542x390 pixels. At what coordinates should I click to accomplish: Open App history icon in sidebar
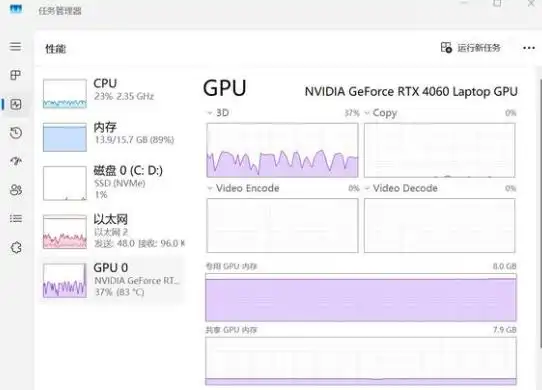(16, 133)
